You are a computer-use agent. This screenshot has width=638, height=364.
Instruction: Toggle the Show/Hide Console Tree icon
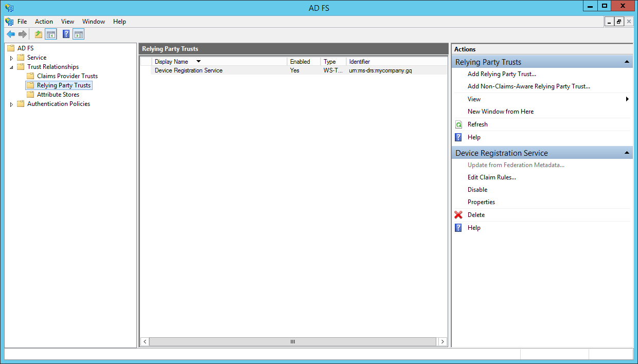tap(51, 34)
